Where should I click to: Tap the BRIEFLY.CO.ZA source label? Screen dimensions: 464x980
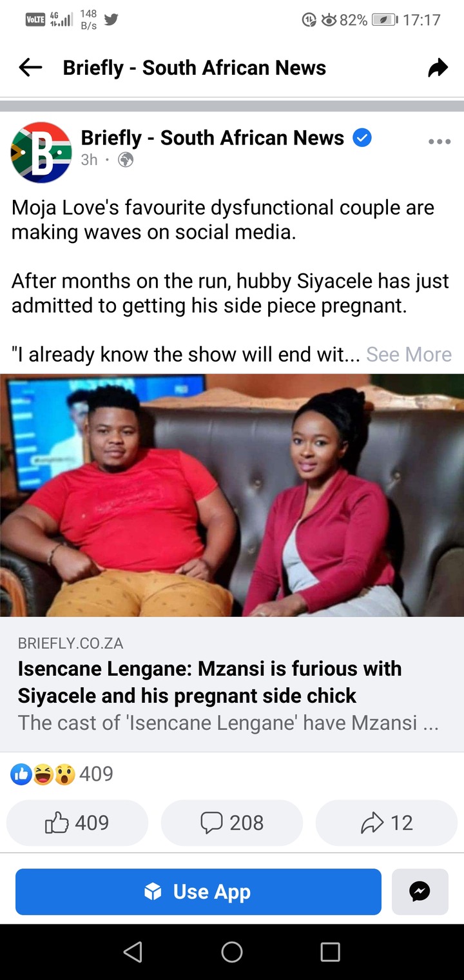click(70, 643)
